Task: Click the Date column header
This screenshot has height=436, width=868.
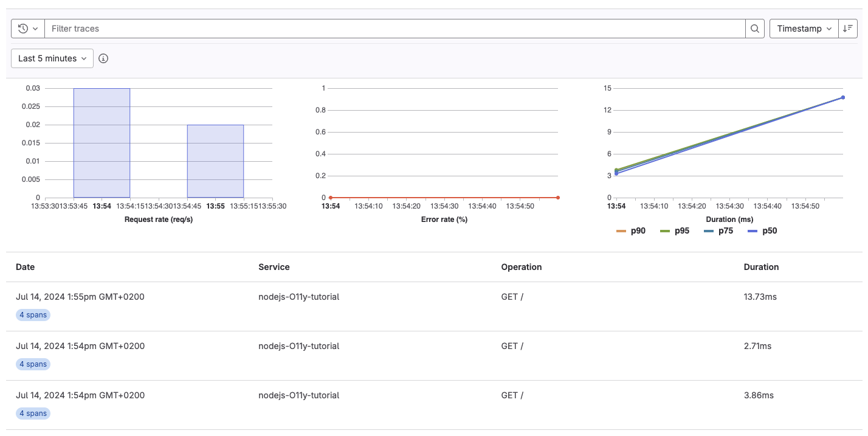Action: pyautogui.click(x=25, y=267)
